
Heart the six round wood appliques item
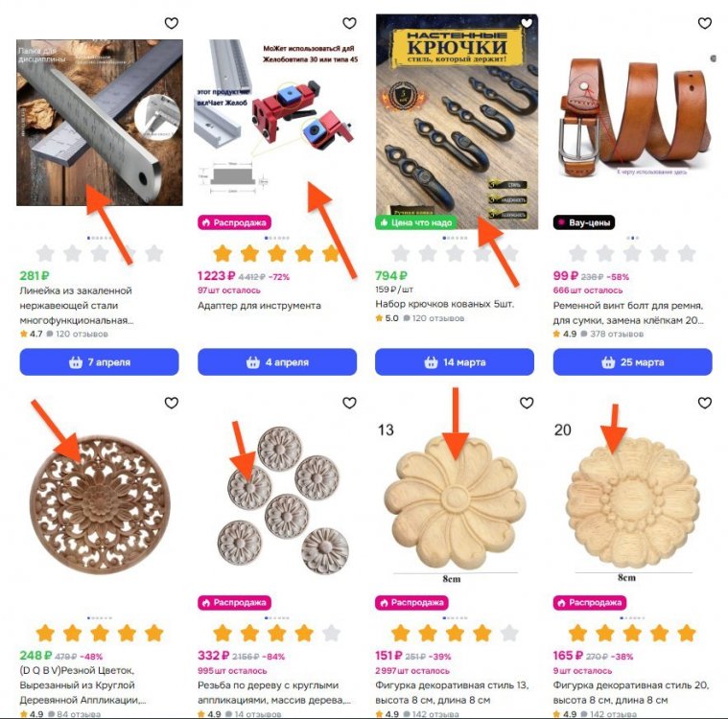tap(349, 403)
